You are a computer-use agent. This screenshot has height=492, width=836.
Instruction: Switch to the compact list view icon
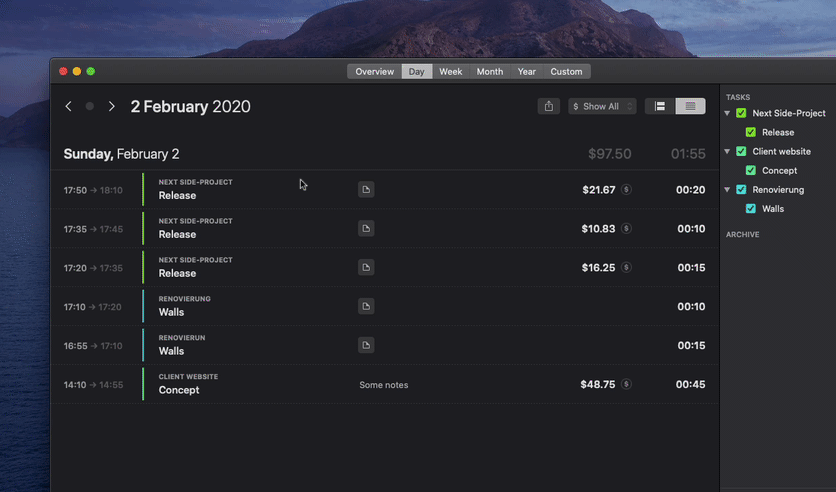tap(690, 106)
